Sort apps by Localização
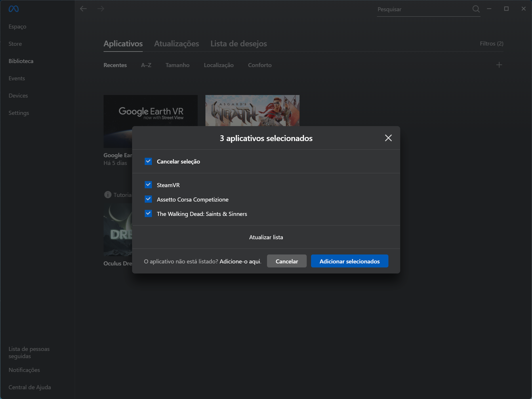The image size is (532, 399). (x=219, y=65)
